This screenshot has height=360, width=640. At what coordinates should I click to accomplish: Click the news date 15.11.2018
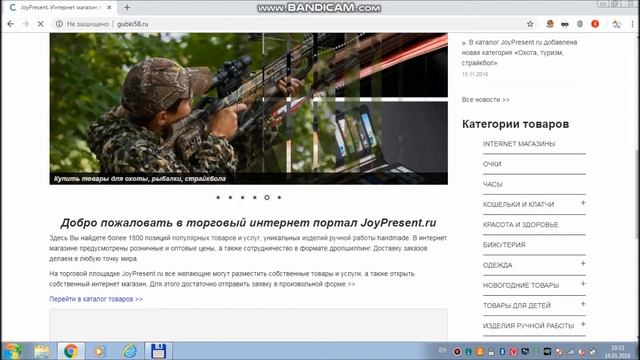475,74
